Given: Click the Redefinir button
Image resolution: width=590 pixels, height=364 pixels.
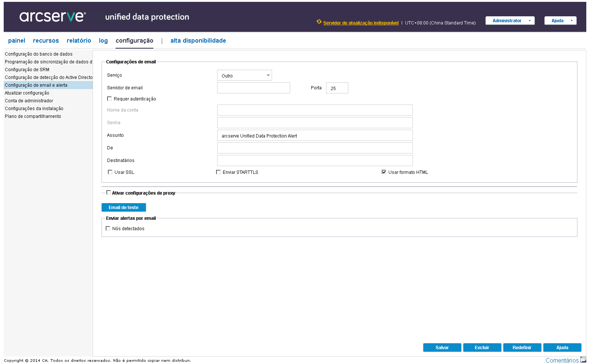Looking at the screenshot, I should pyautogui.click(x=522, y=347).
